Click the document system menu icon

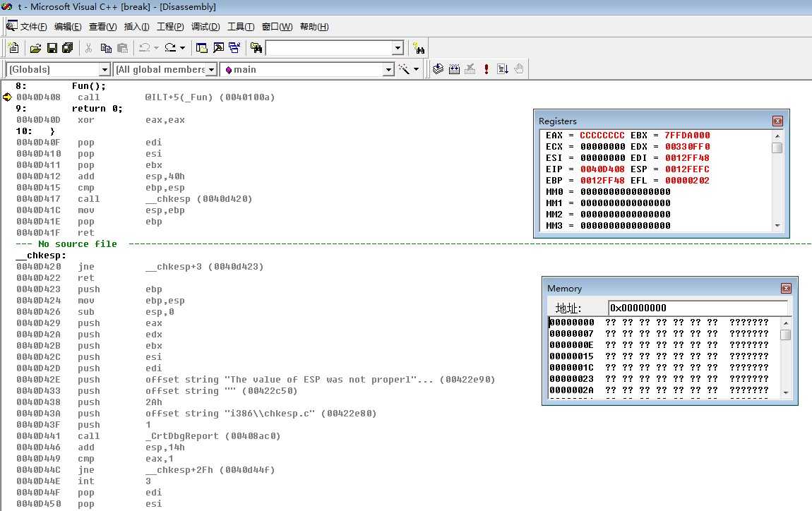pos(12,26)
